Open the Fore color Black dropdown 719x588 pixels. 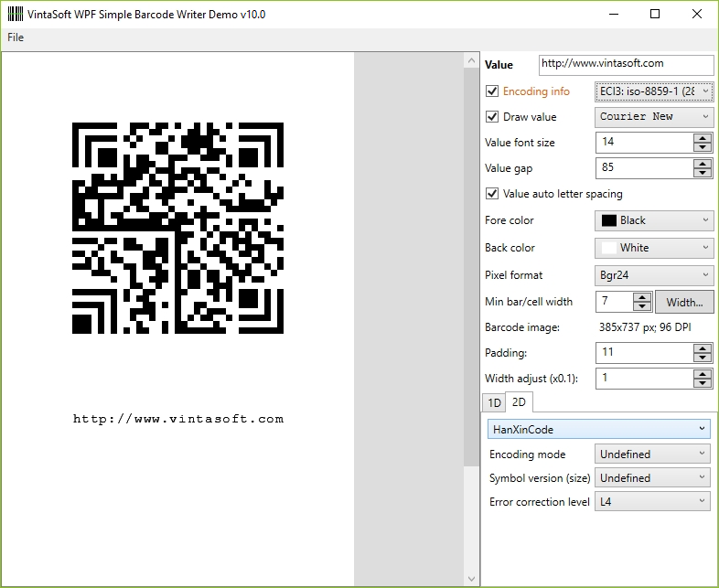pos(654,221)
